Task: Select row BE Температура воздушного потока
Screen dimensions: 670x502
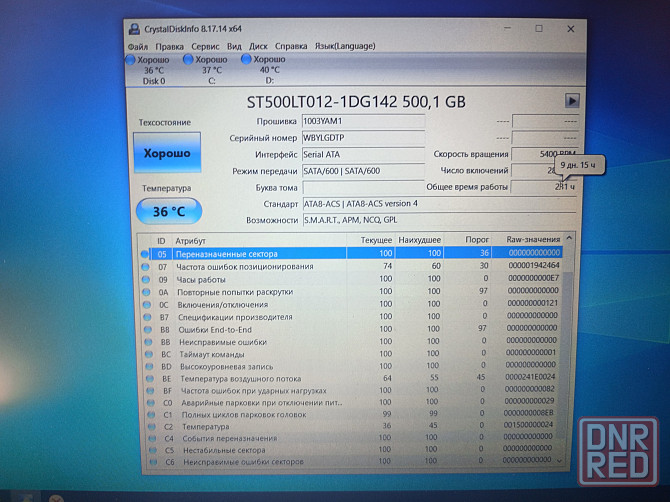Action: point(350,378)
